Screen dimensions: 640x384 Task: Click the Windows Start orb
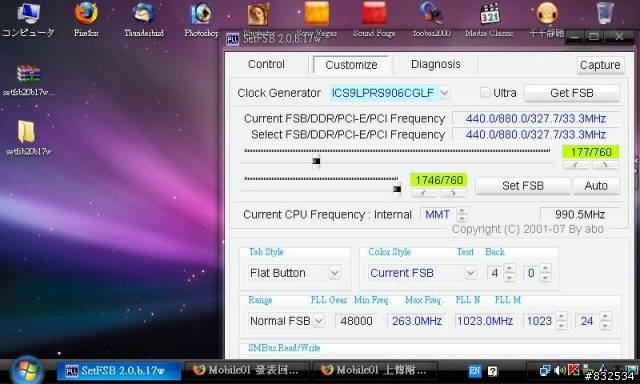pos(27,371)
